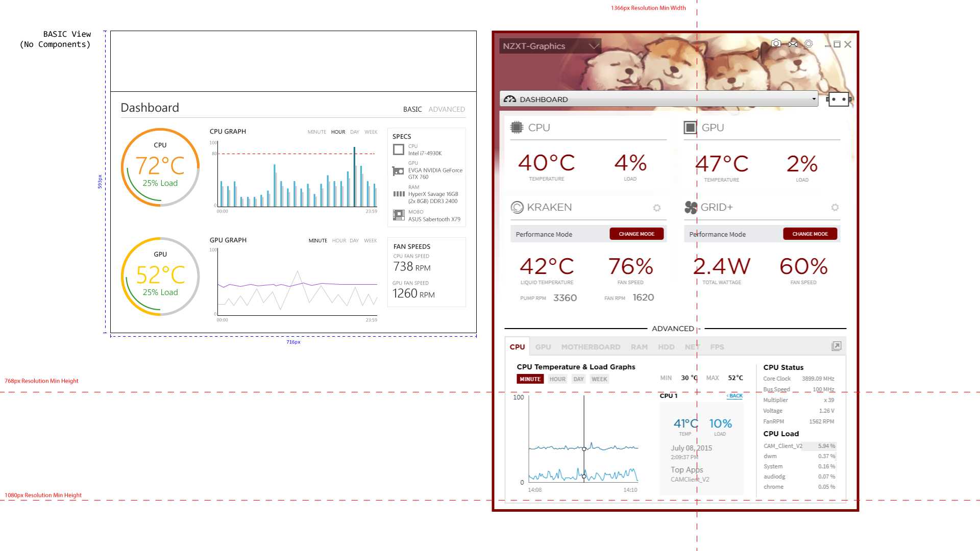Open the CPU tab in Advanced
Image resolution: width=980 pixels, height=551 pixels.
pos(517,347)
